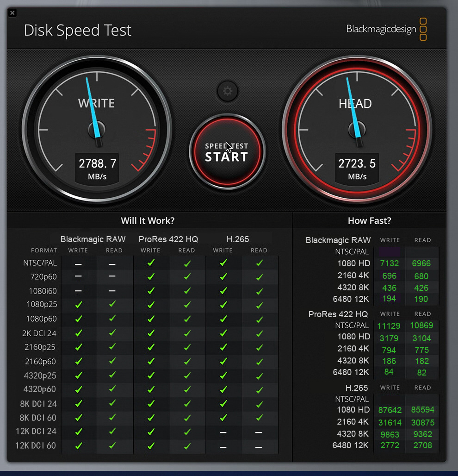Select the 2K DCI 24 row label

pyautogui.click(x=39, y=333)
